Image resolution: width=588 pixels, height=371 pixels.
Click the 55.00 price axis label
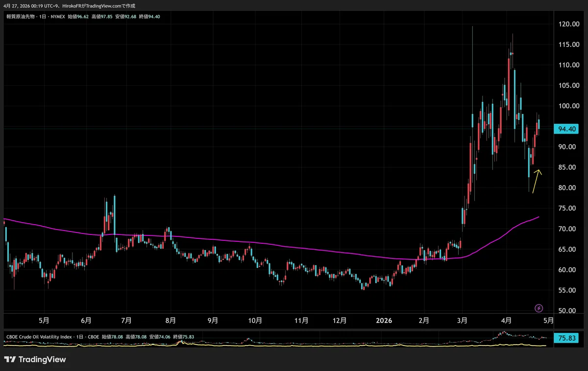[x=566, y=290]
